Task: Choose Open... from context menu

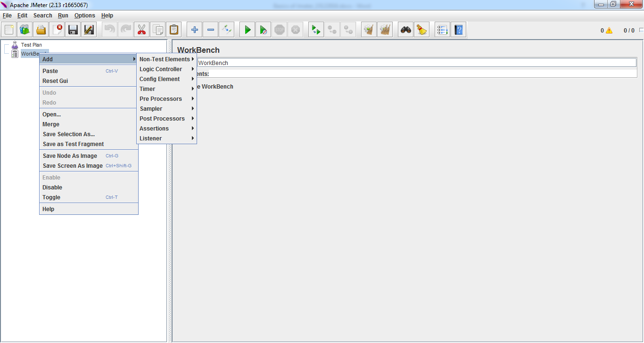Action: [x=89, y=114]
